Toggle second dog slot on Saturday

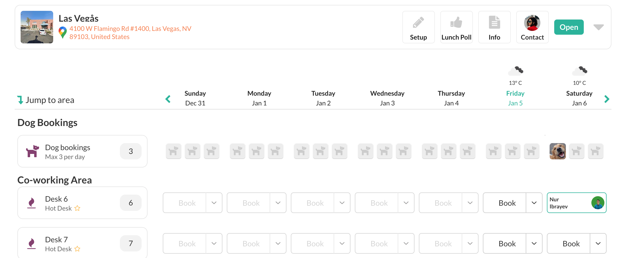576,151
